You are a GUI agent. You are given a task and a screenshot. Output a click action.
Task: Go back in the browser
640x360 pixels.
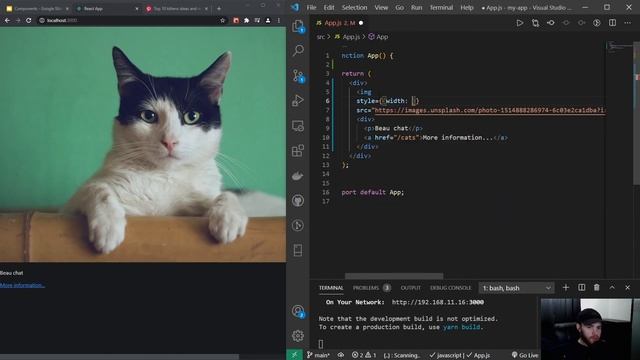7,20
